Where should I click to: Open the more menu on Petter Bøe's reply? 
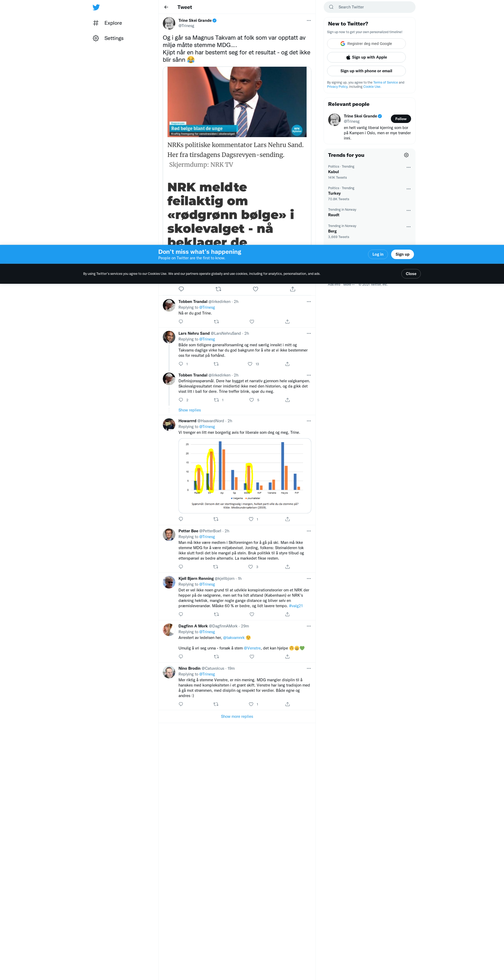(x=309, y=531)
